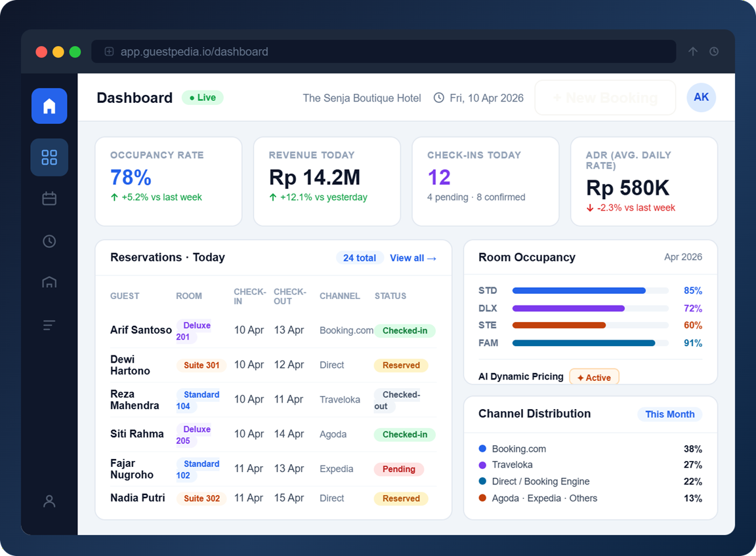Open View all reservations link
756x556 pixels.
[x=413, y=258]
